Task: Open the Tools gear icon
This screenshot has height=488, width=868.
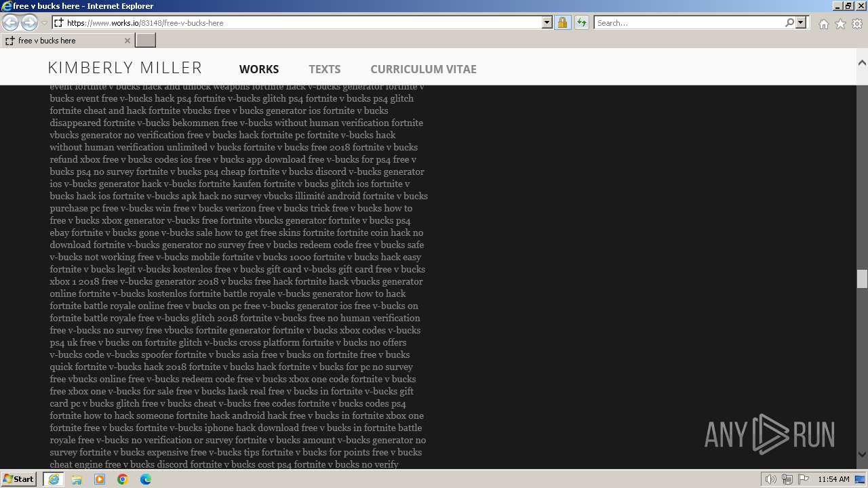Action: 857,24
